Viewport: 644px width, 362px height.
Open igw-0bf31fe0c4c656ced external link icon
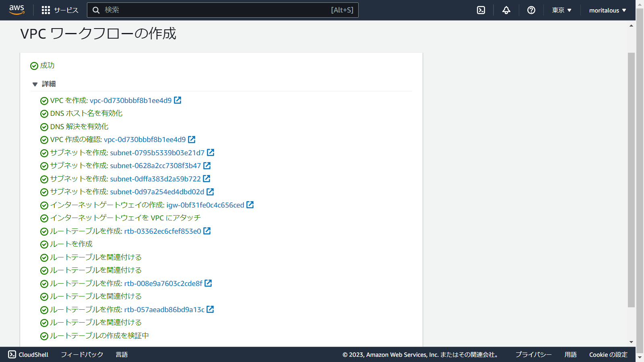click(250, 204)
